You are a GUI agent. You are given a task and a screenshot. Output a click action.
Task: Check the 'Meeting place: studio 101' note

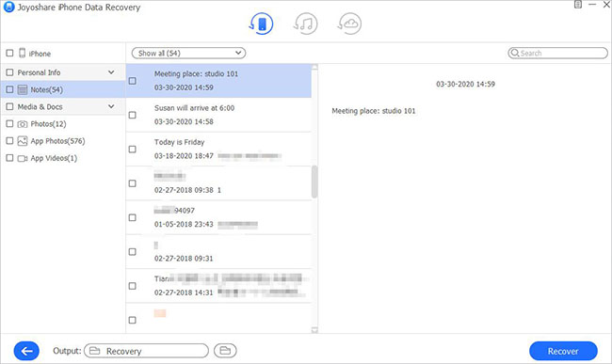pyautogui.click(x=133, y=81)
